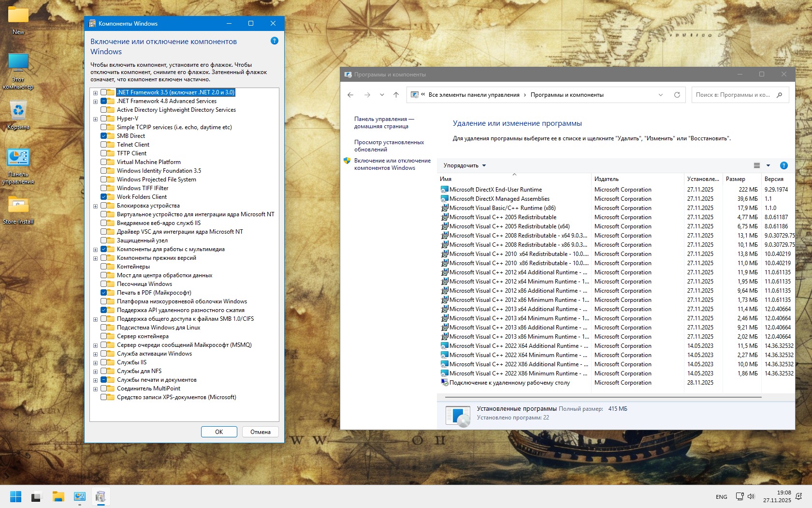Click the help icon in Programs toolbar
The height and width of the screenshot is (508, 812).
pyautogui.click(x=783, y=165)
